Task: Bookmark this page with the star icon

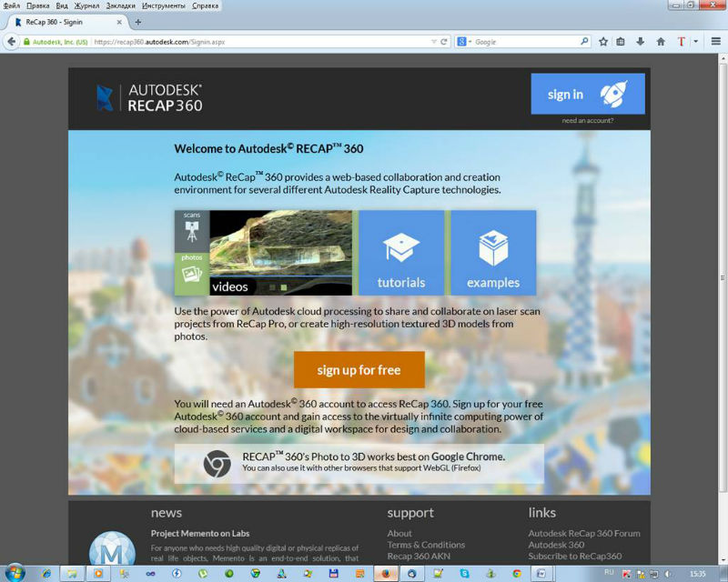Action: [x=603, y=42]
